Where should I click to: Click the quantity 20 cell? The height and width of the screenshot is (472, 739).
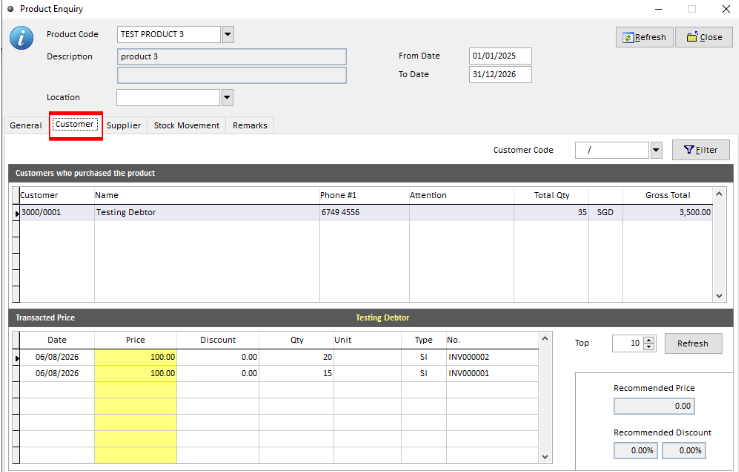coord(296,357)
